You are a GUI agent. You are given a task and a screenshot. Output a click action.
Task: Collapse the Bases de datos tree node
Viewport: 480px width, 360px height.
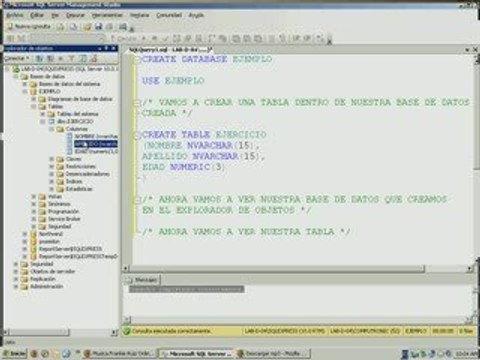pyautogui.click(x=16, y=76)
